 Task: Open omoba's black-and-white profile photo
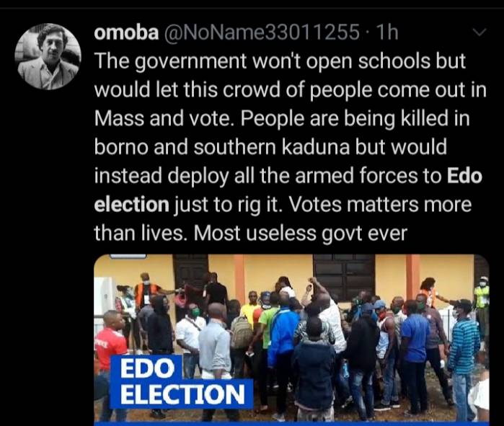48,56
